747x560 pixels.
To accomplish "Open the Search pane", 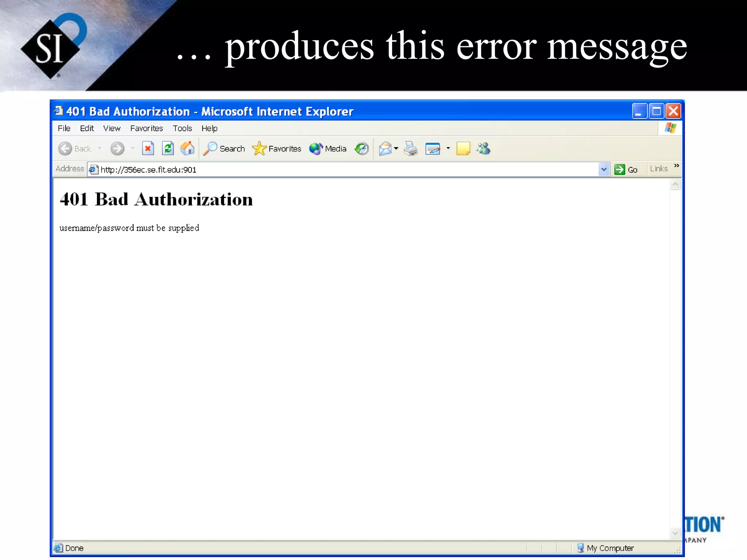I will coord(224,148).
